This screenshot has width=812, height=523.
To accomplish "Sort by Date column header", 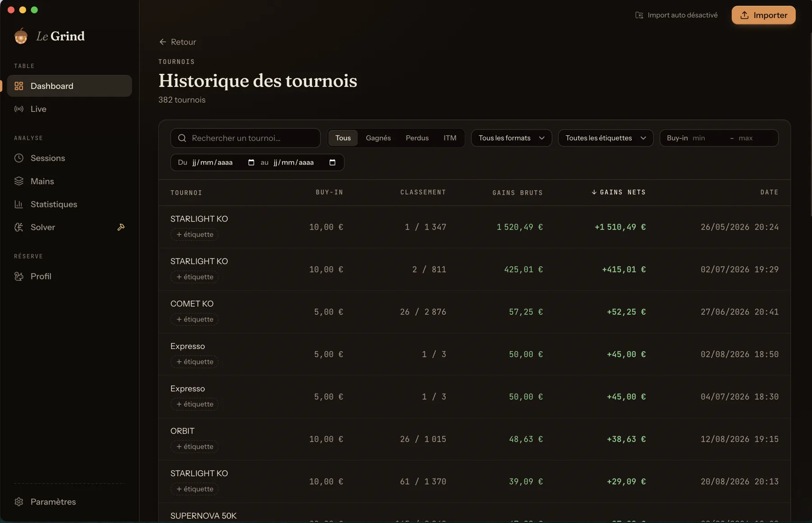I will (769, 192).
